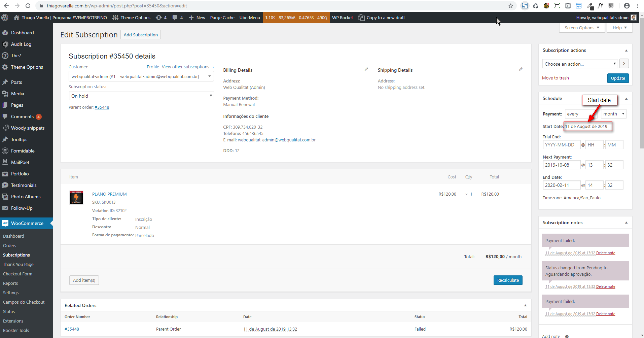Click the Pages icon in the sidebar
Image resolution: width=644 pixels, height=338 pixels.
[5, 105]
